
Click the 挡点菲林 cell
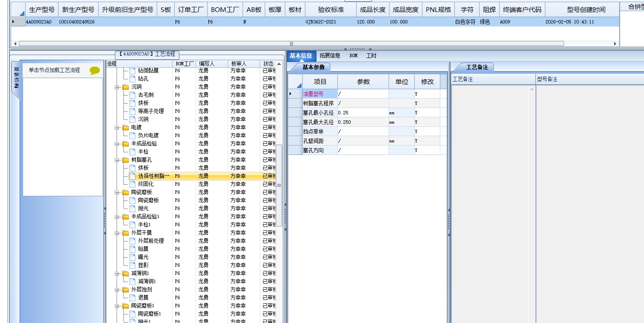tap(320, 131)
